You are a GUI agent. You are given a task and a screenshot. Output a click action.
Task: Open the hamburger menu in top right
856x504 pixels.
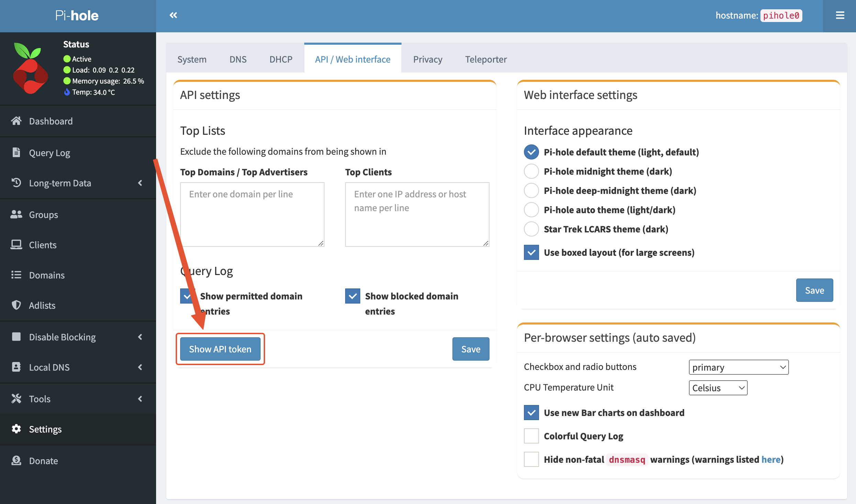coord(840,15)
